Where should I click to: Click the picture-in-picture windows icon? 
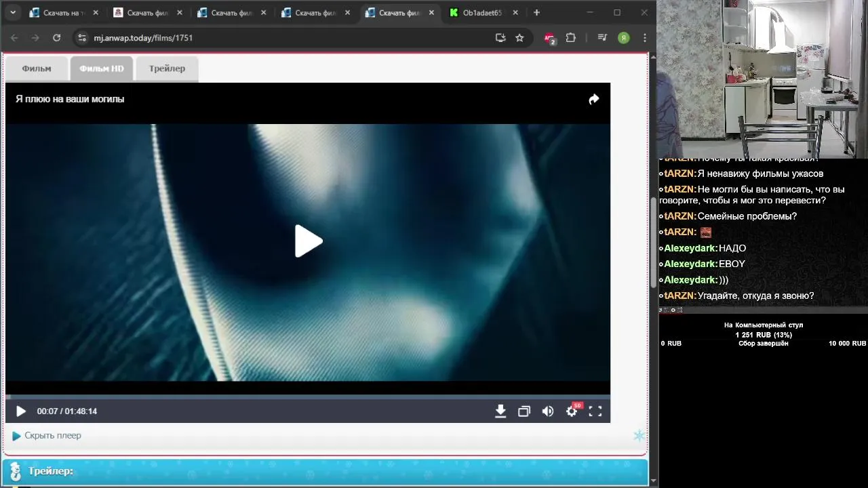pos(524,411)
